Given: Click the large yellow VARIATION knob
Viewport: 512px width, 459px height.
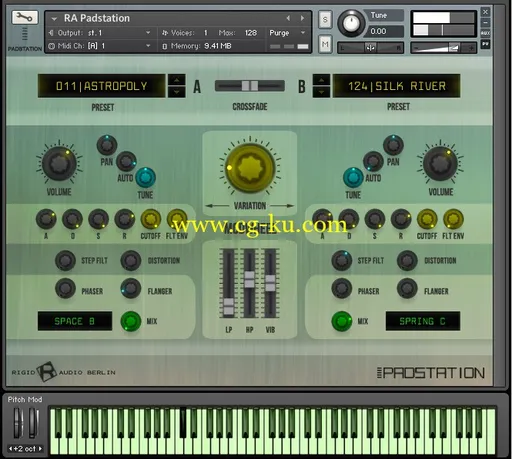Looking at the screenshot, I should click(250, 168).
